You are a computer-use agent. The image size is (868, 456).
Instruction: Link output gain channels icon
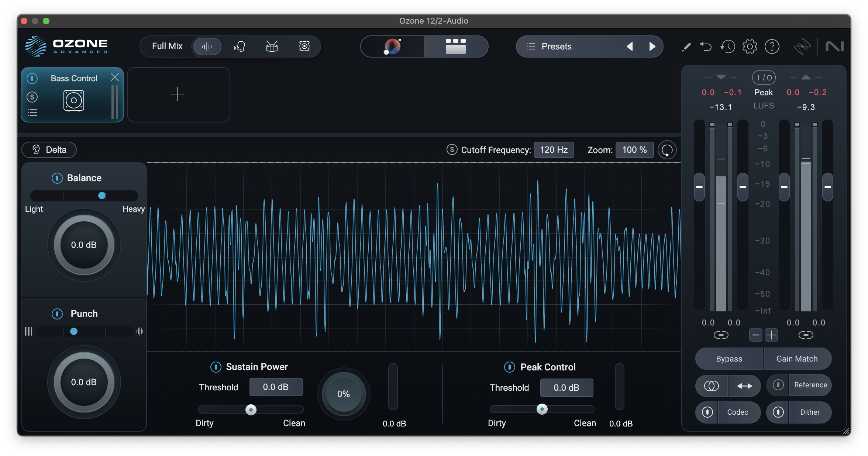point(806,335)
